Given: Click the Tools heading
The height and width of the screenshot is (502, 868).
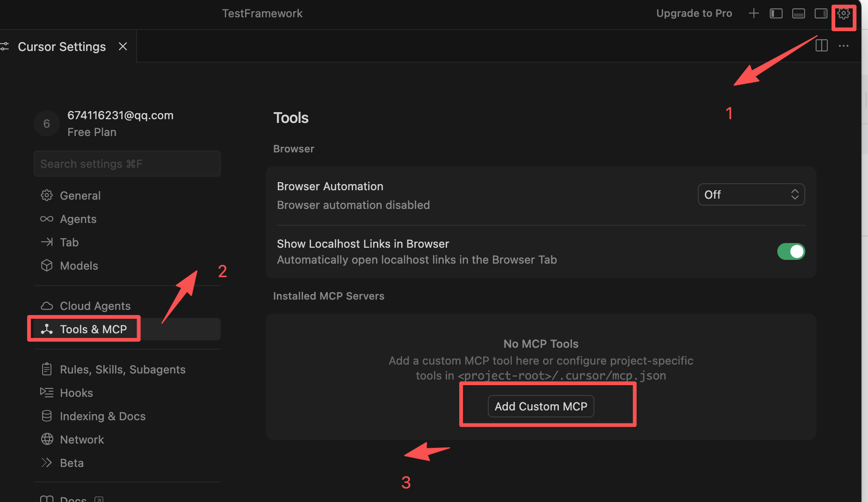Looking at the screenshot, I should click(x=291, y=118).
